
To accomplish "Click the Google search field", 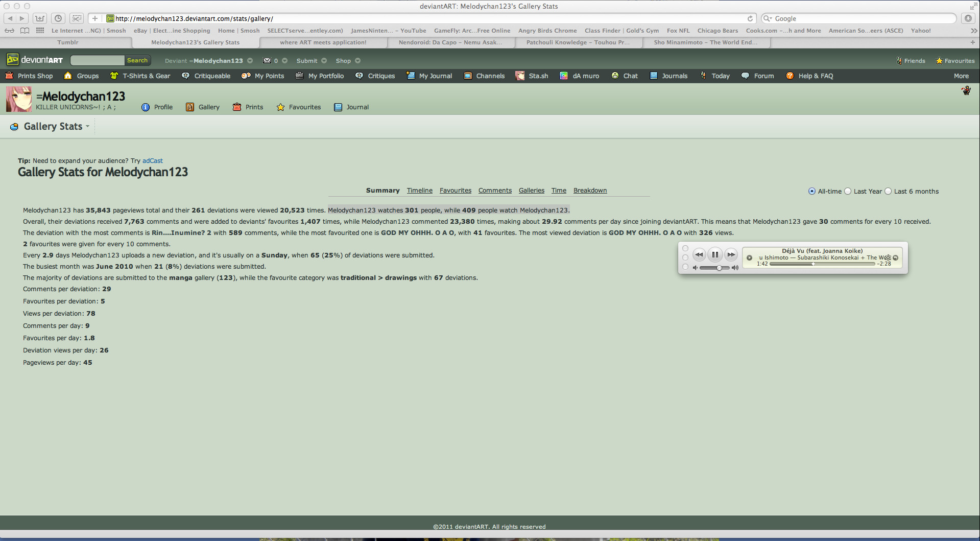I will tap(858, 18).
